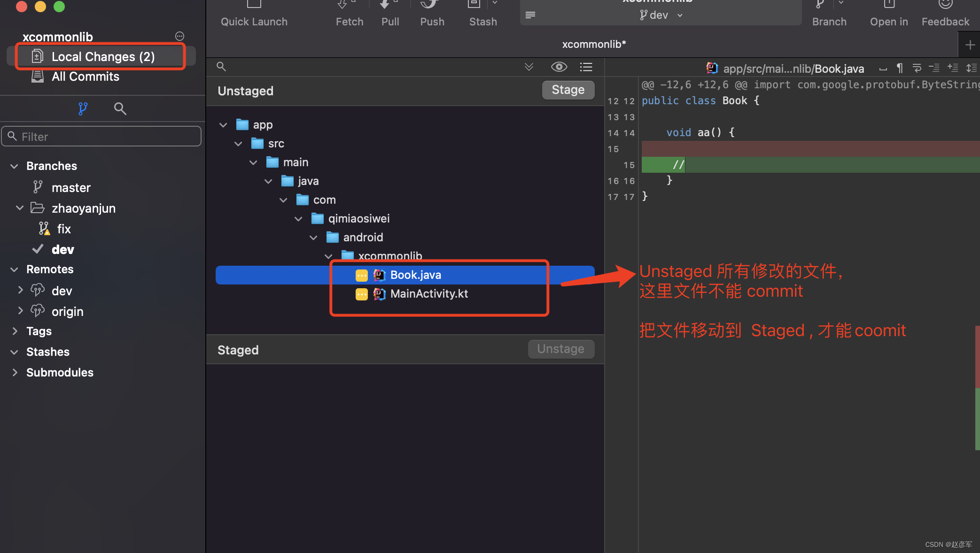Fetch from remote repository
The height and width of the screenshot is (553, 980).
tap(350, 14)
